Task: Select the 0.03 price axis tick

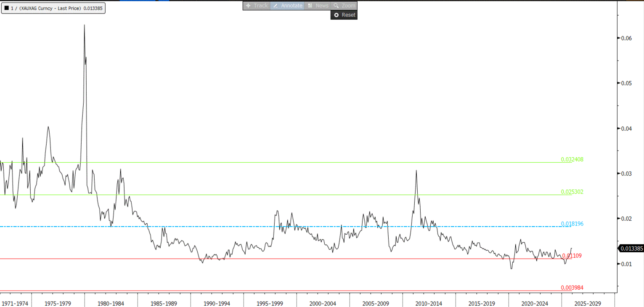Action: [x=626, y=174]
